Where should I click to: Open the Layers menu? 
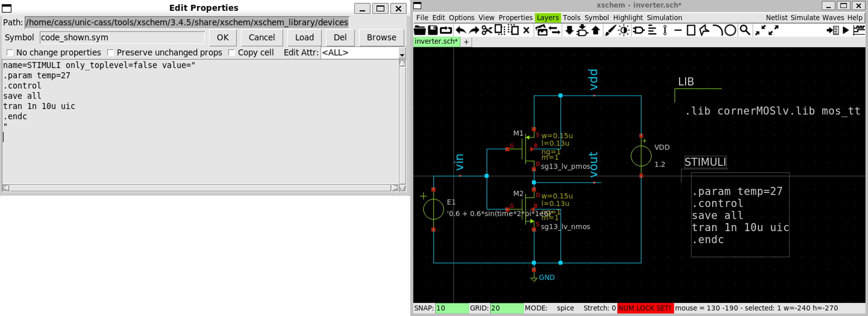547,17
